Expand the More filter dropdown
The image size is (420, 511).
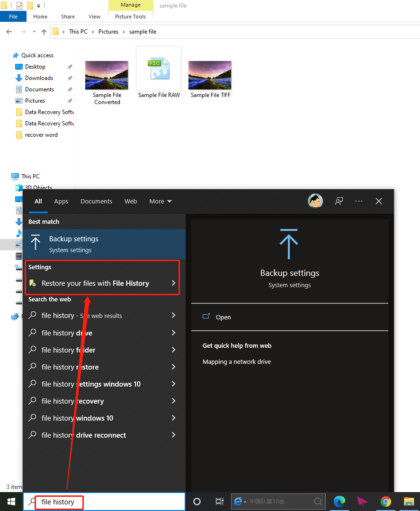coord(161,201)
